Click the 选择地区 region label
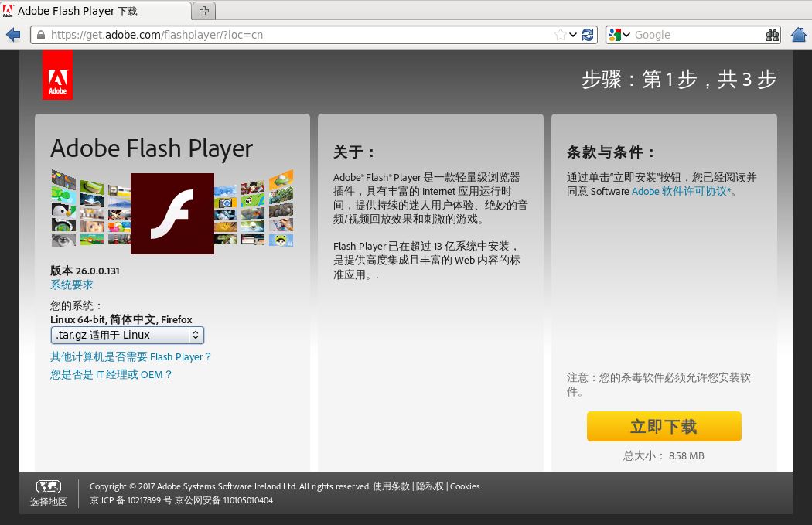 pos(49,502)
